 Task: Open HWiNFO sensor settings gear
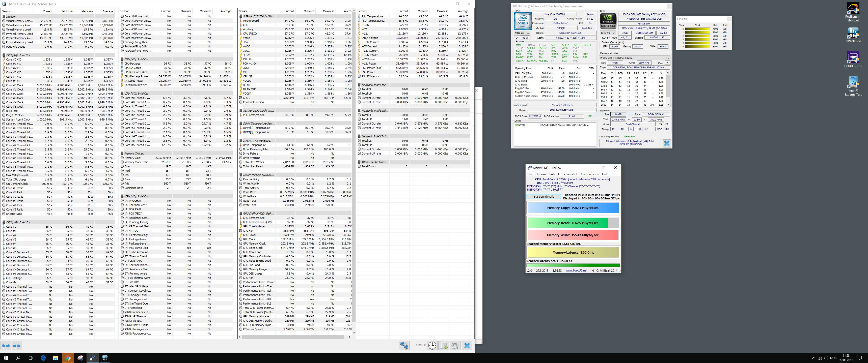pos(455,346)
